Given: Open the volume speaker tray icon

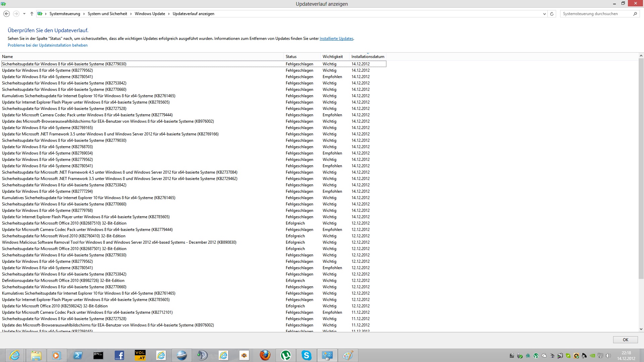Looking at the screenshot, I should pyautogui.click(x=608, y=356).
